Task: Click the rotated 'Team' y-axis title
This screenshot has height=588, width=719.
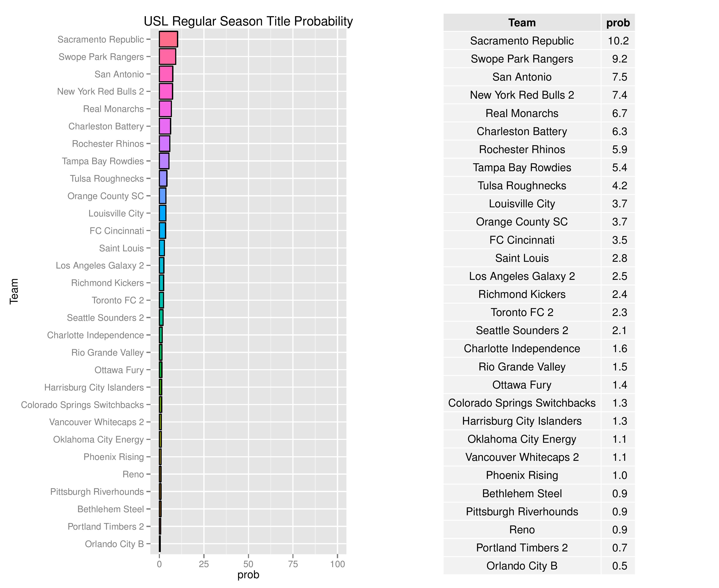Action: click(14, 291)
